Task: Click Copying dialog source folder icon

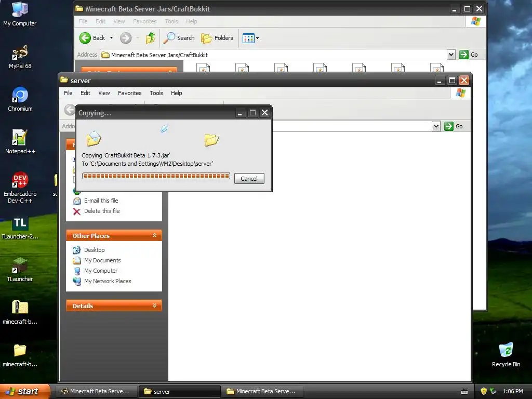Action: [x=94, y=139]
